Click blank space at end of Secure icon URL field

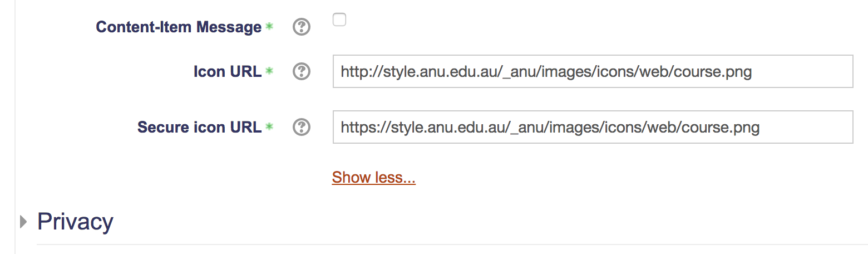point(806,127)
